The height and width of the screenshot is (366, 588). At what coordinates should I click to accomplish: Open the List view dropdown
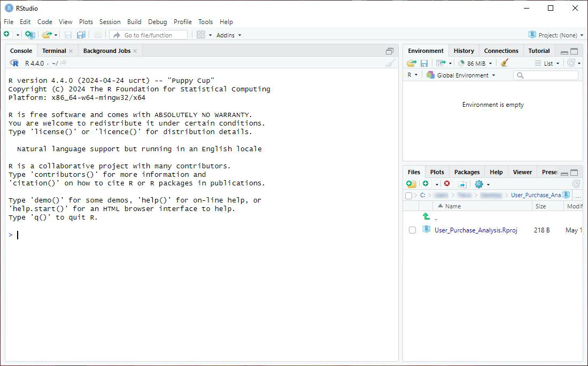pyautogui.click(x=547, y=64)
